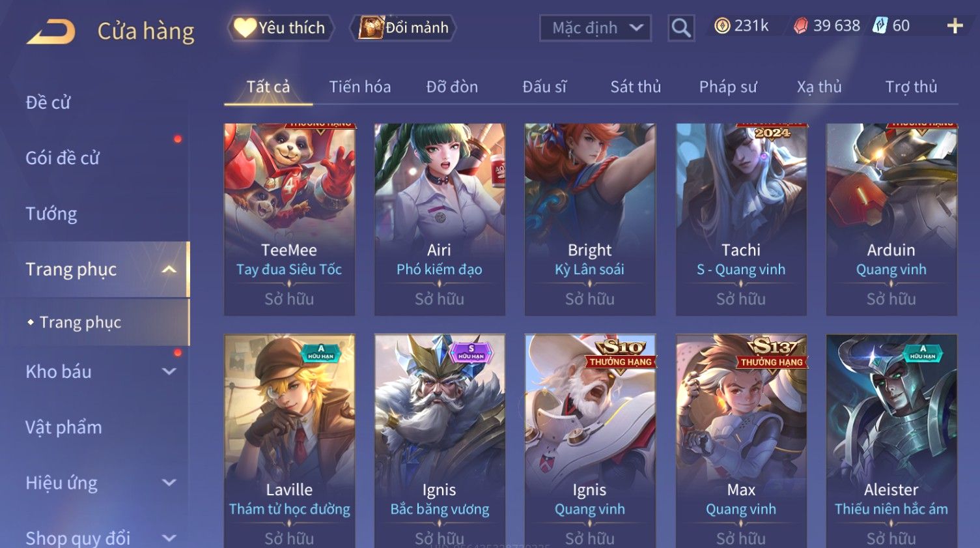
Task: Expand the Hiệu ứng sidebar section
Action: click(x=169, y=483)
